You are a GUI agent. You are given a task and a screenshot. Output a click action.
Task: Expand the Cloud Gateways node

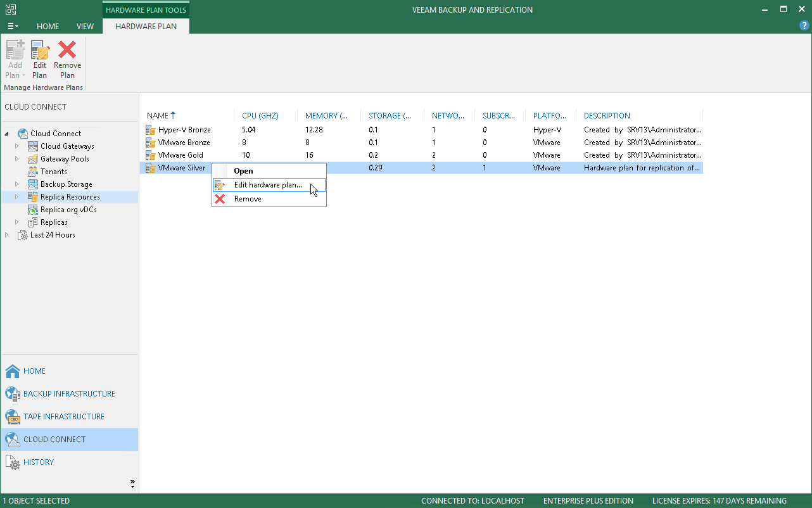click(17, 146)
